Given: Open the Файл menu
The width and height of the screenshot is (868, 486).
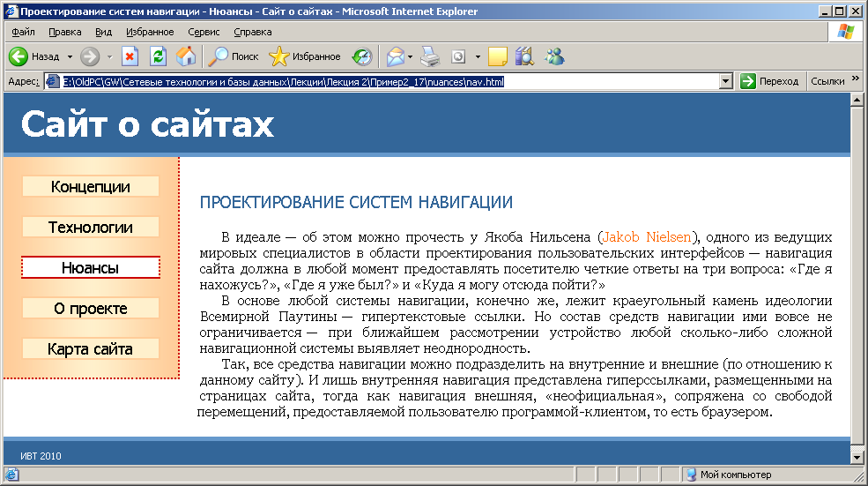Looking at the screenshot, I should pos(23,32).
